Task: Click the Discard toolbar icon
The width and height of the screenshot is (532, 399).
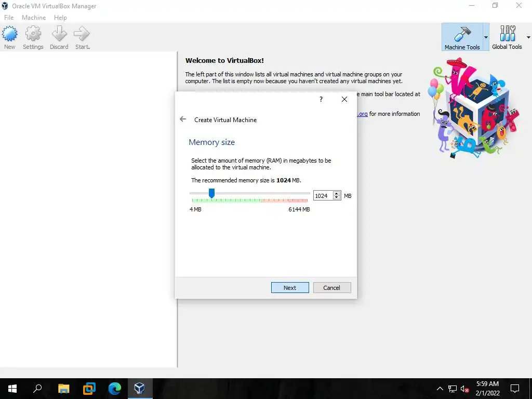Action: 59,37
